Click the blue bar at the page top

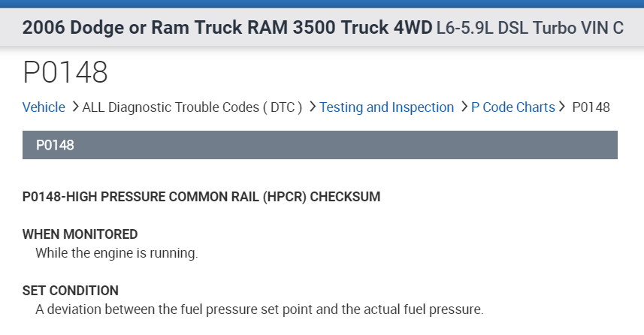pos(322,4)
